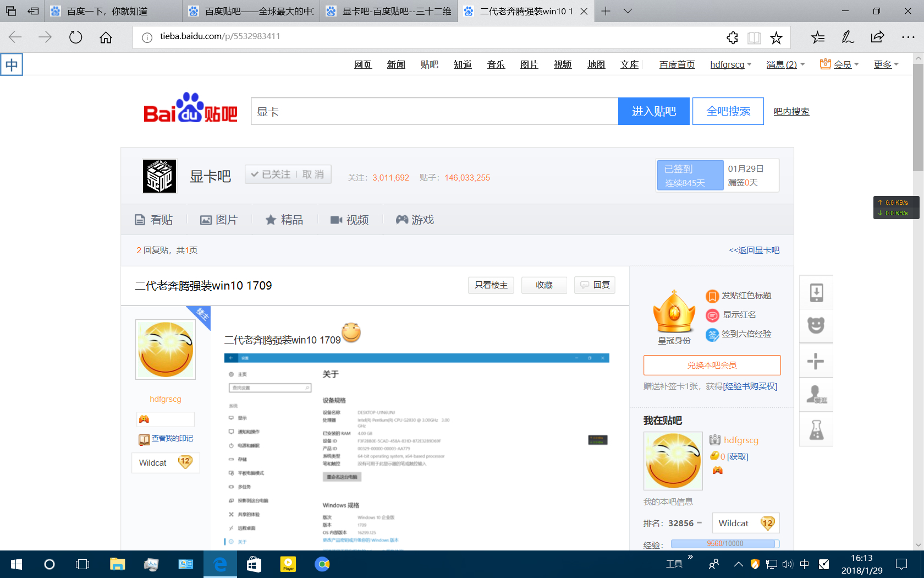The height and width of the screenshot is (578, 924).
Task: Show hidden system tray icons
Action: (x=739, y=564)
